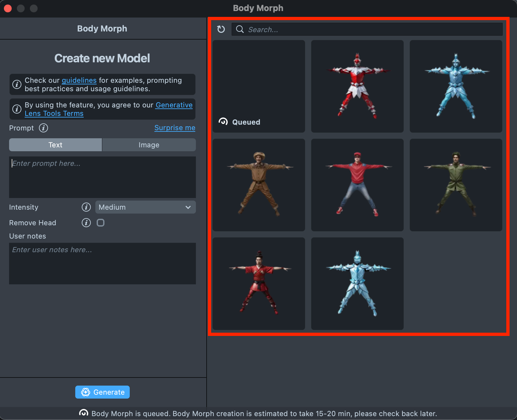
Task: Enable the Remove Head checkbox
Action: click(x=101, y=223)
